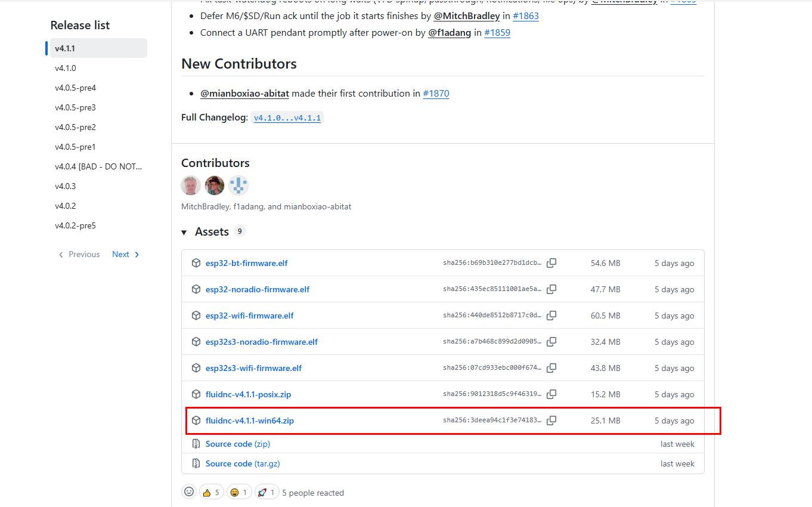
Task: Download esp32s3-wifi-firmware.elf
Action: 254,368
